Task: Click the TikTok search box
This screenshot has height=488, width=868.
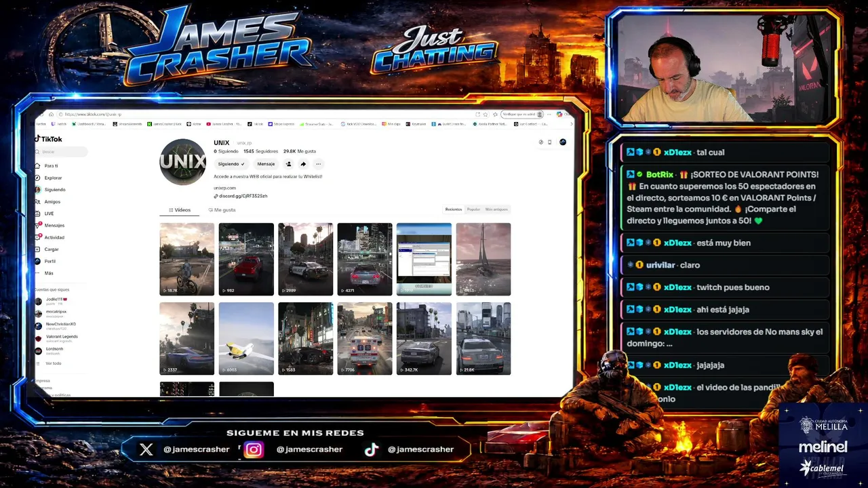Action: pos(61,152)
